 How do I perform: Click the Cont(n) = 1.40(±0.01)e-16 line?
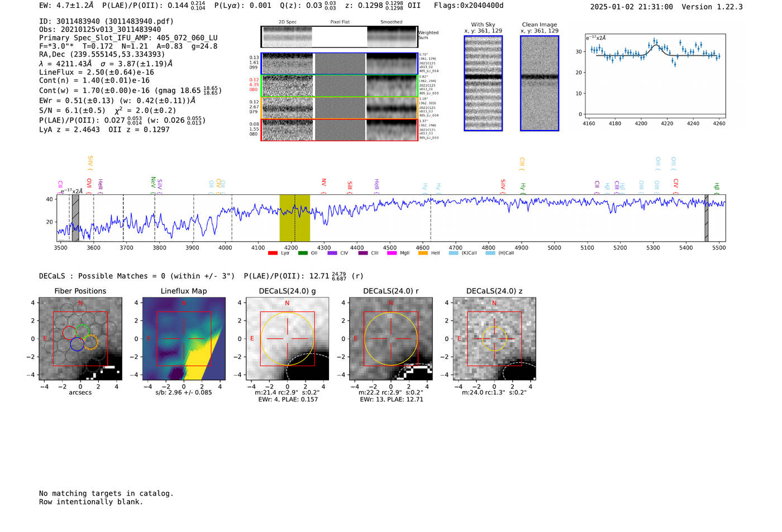click(94, 81)
